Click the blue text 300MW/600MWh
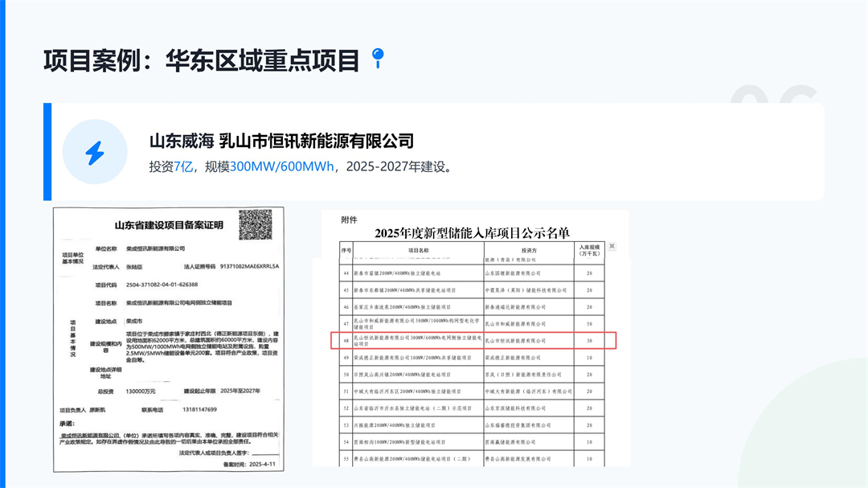Image resolution: width=868 pixels, height=488 pixels. (x=282, y=166)
